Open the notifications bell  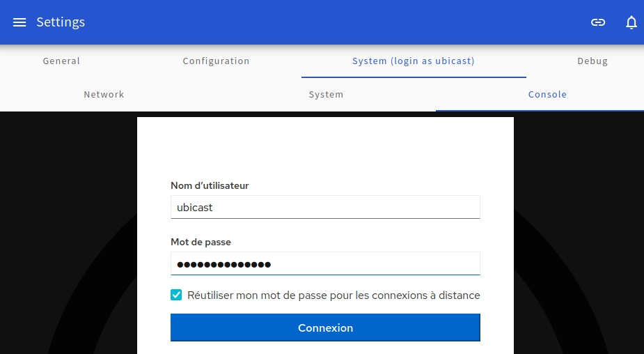631,22
